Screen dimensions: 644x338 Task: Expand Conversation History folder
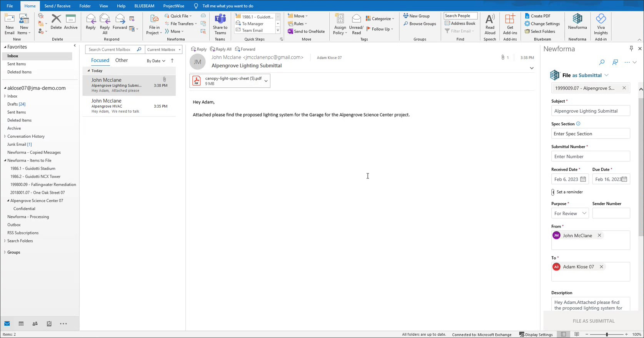[5, 137]
